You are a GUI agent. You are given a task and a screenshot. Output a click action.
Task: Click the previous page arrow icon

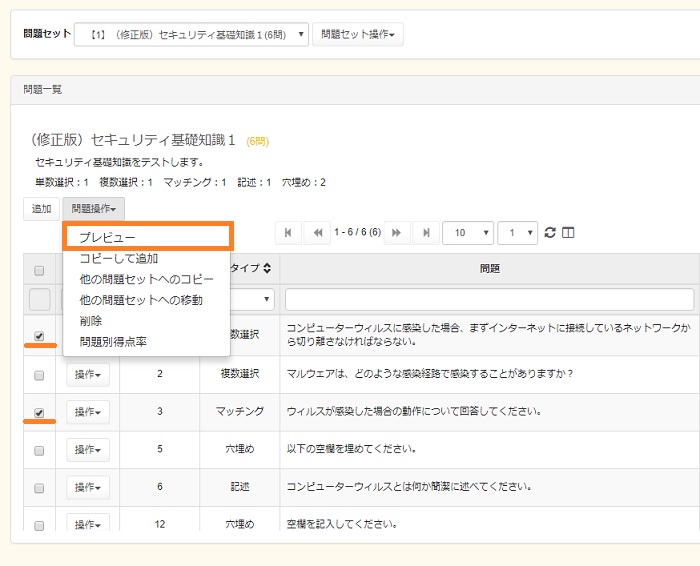(317, 233)
